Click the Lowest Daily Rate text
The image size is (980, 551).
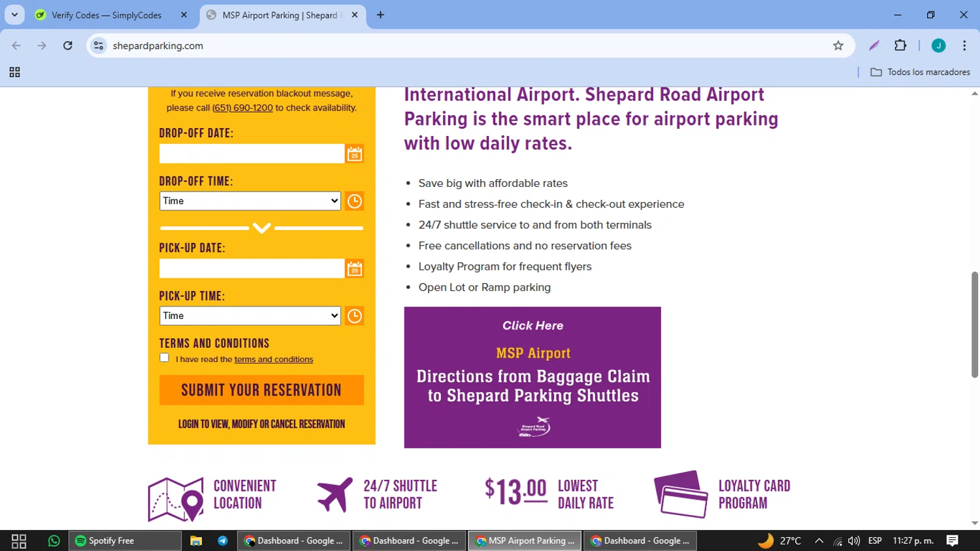click(x=585, y=495)
